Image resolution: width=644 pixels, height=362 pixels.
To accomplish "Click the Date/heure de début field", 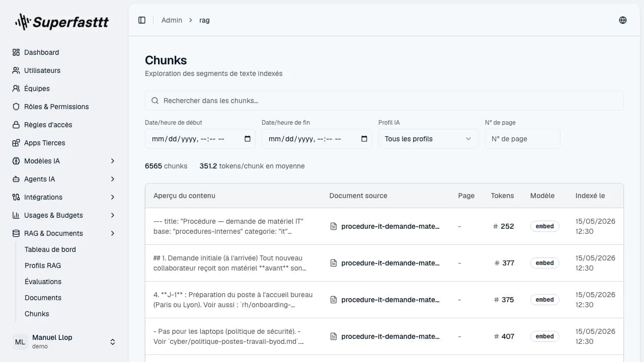I will 200,139.
